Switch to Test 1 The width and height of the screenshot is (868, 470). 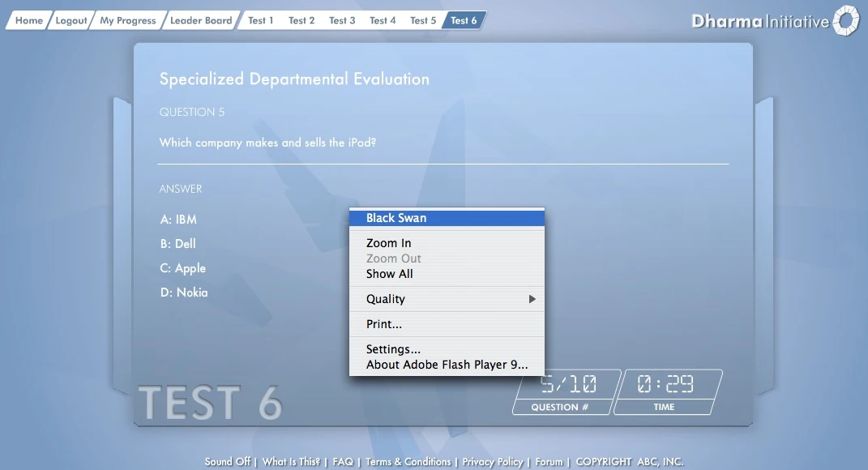click(x=261, y=20)
